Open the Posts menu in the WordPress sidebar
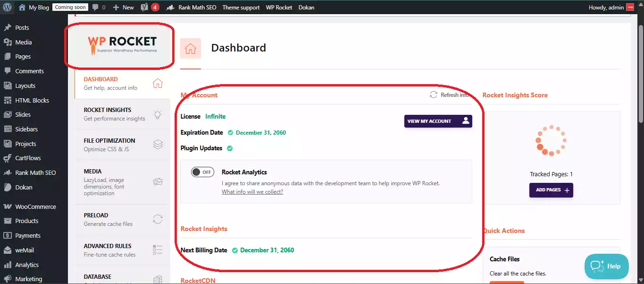Image resolution: width=644 pixels, height=284 pixels. click(34, 27)
